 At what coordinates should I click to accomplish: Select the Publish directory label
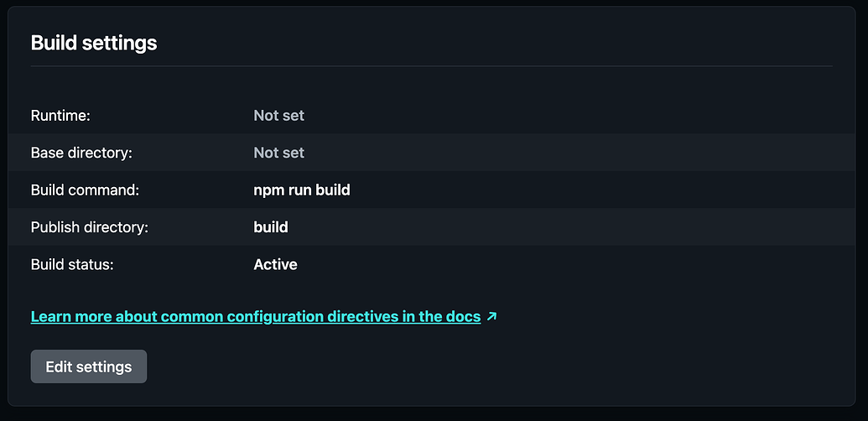(89, 227)
